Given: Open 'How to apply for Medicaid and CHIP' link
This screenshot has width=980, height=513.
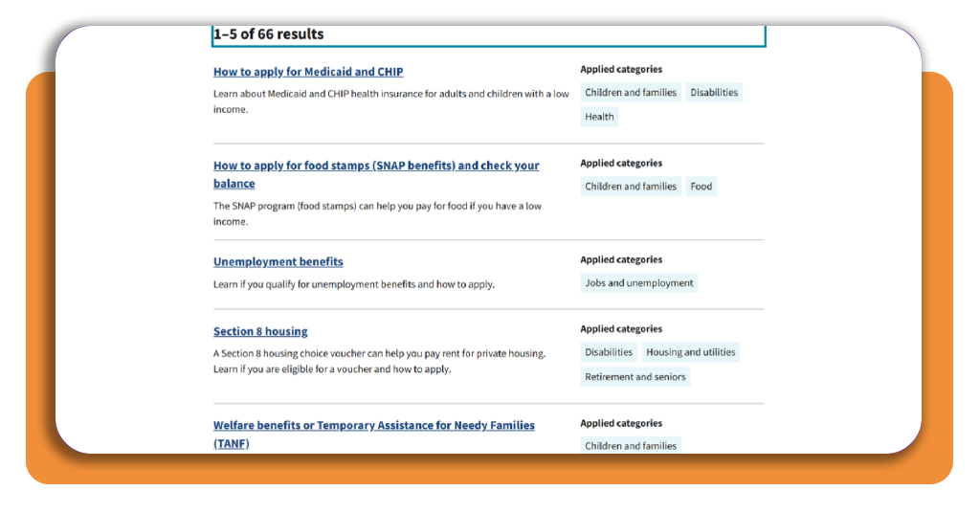Looking at the screenshot, I should (308, 72).
